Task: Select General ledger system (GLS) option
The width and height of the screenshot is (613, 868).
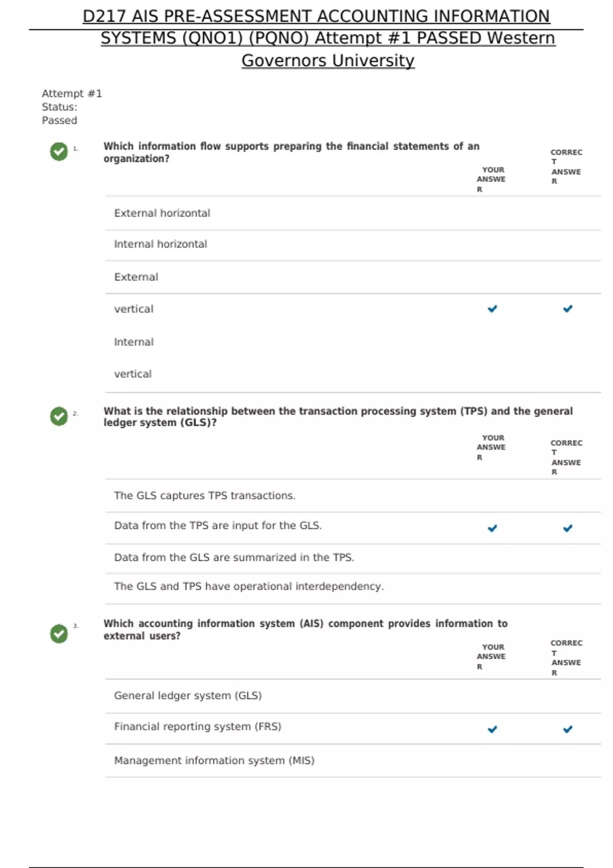Action: pyautogui.click(x=187, y=695)
